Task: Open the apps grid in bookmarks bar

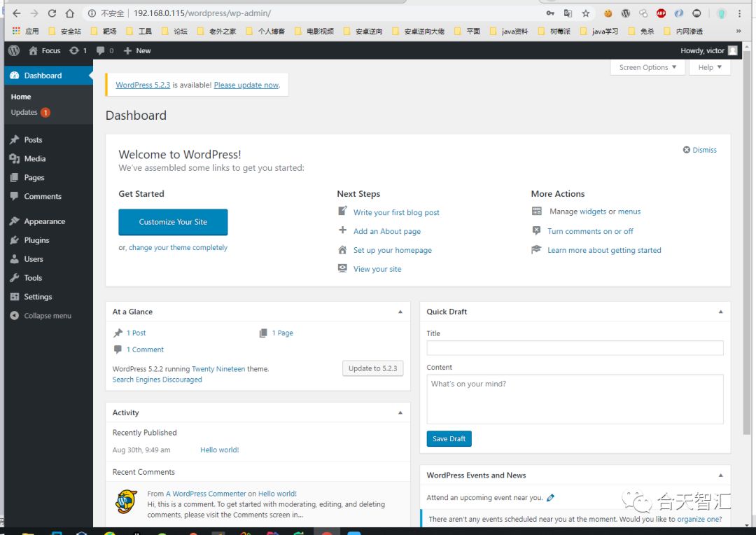Action: (x=16, y=32)
